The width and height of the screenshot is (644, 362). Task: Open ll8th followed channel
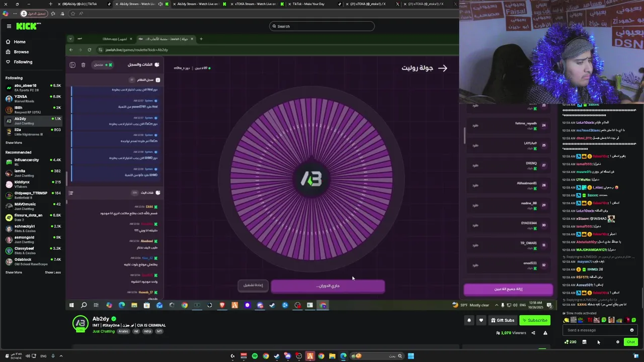pos(33,110)
